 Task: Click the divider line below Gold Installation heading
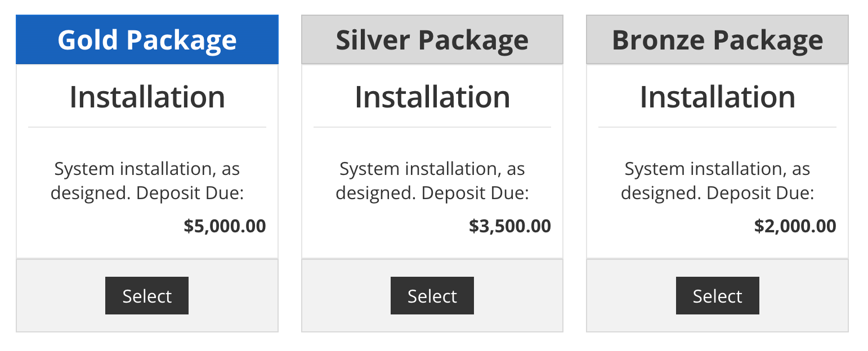[x=147, y=128]
